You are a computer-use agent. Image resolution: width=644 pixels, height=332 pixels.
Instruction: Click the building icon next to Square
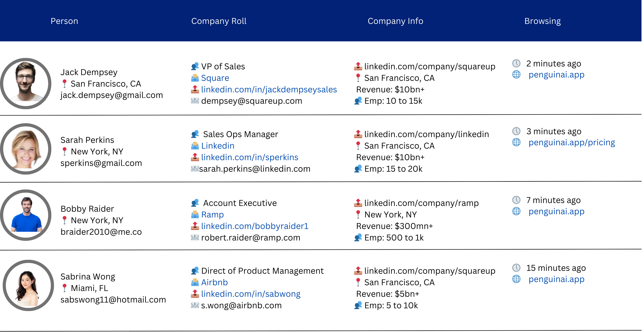pyautogui.click(x=195, y=78)
